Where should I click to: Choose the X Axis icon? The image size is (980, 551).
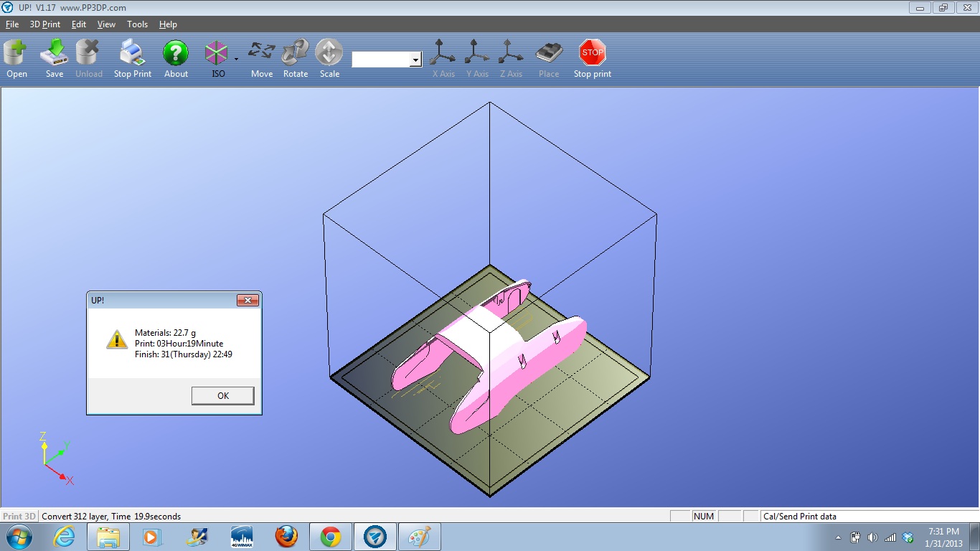point(443,52)
